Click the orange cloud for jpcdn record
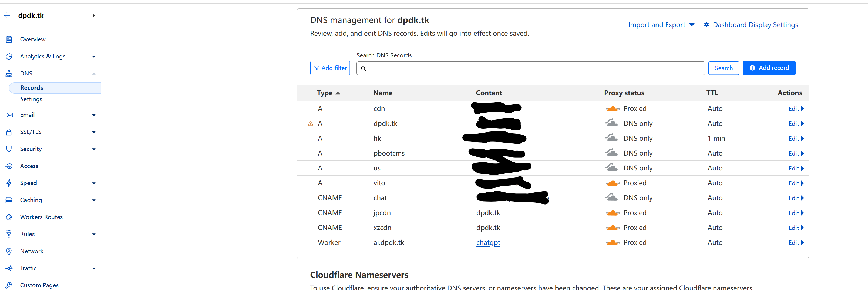868x290 pixels. (613, 213)
